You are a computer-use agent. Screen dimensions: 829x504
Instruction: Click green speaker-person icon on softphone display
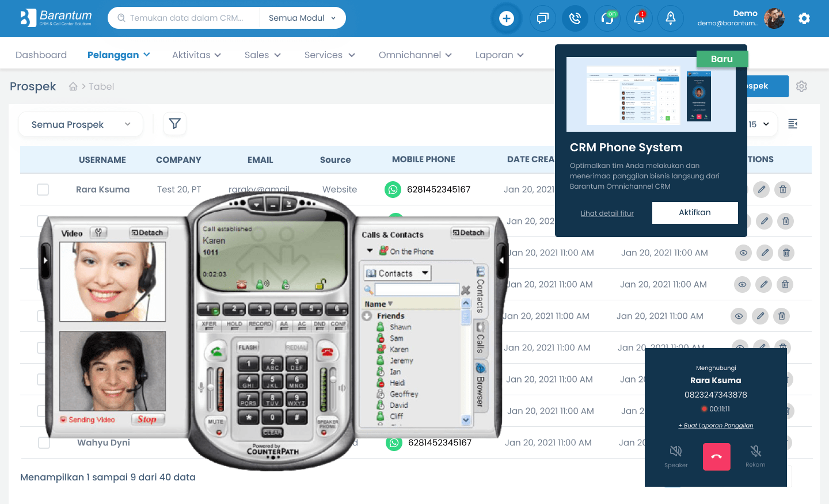[262, 284]
